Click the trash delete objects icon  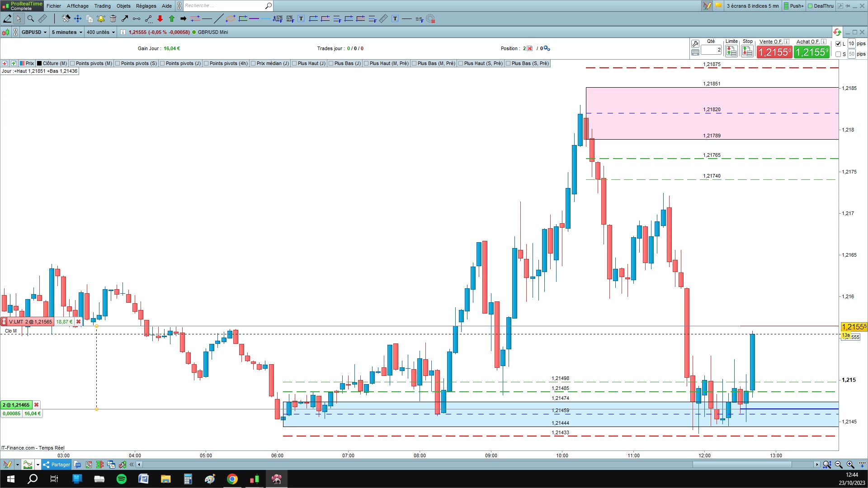(113, 19)
